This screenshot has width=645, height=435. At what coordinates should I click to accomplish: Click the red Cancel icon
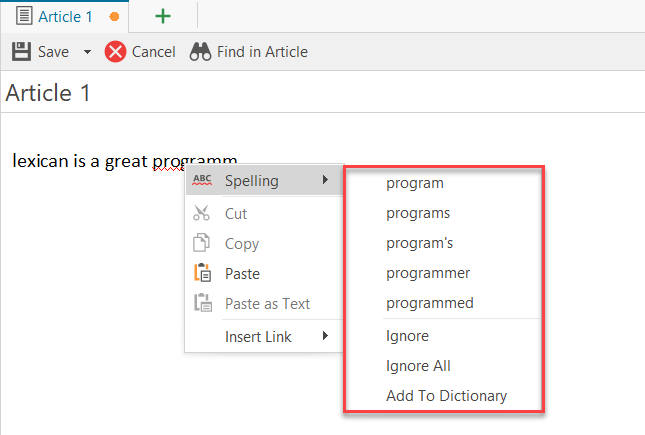point(116,51)
